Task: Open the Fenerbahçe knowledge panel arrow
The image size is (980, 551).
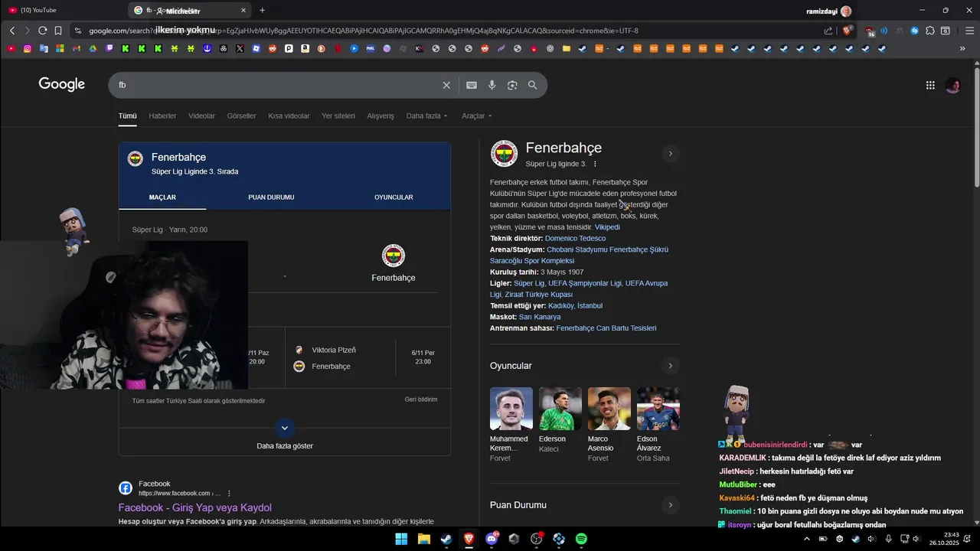Action: coord(670,154)
